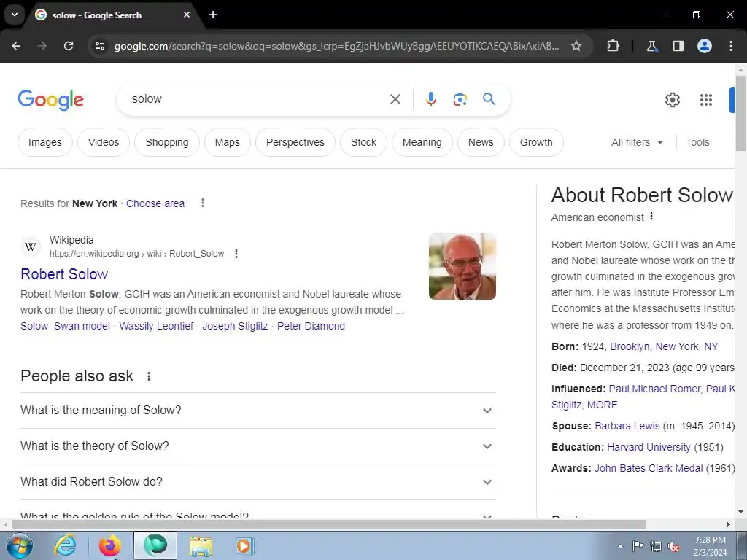
Task: Submit search with magnifier icon
Action: [x=489, y=99]
